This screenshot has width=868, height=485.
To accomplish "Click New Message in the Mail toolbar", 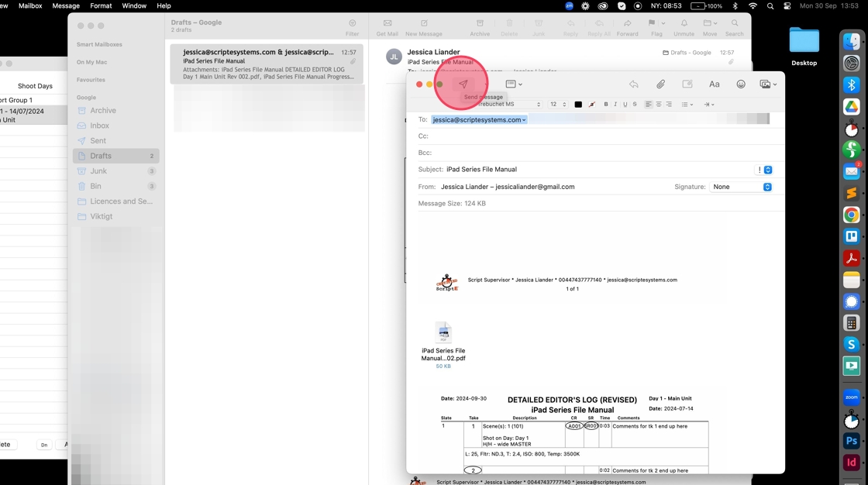I will (423, 27).
